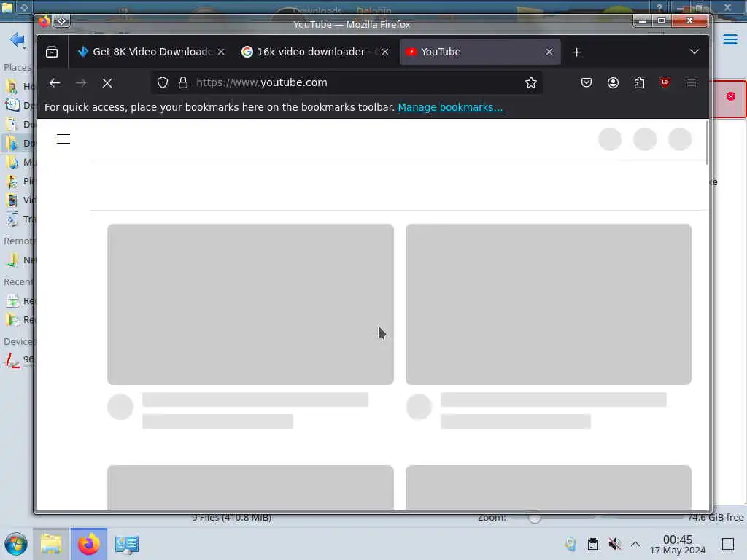Open clipboard tray icon
Screen dimensions: 747x560
[592, 544]
